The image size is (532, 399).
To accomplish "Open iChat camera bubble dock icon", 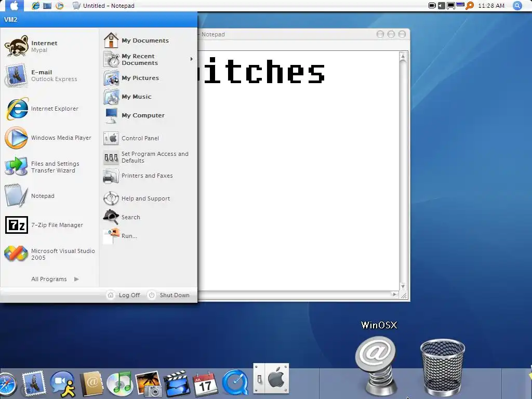I will (x=63, y=384).
